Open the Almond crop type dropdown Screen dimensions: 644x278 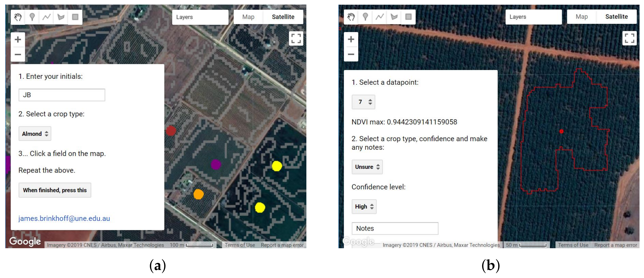[x=35, y=134]
